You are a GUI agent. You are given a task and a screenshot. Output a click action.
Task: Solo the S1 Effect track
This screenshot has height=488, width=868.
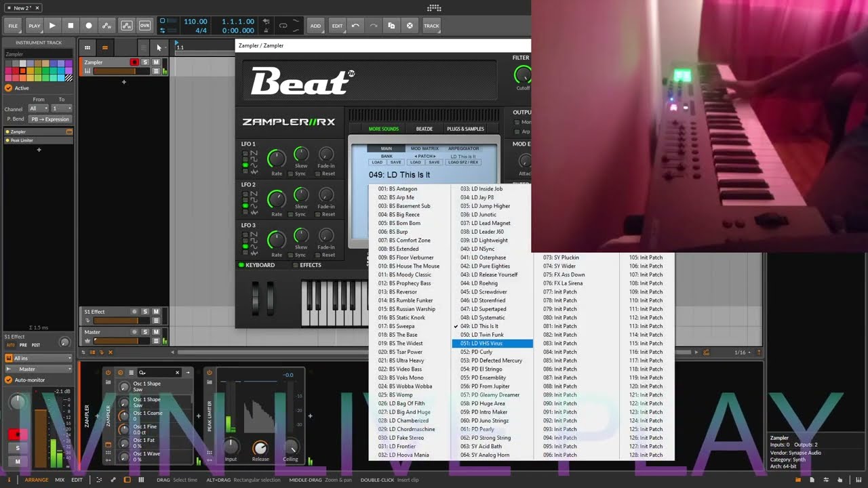[145, 312]
